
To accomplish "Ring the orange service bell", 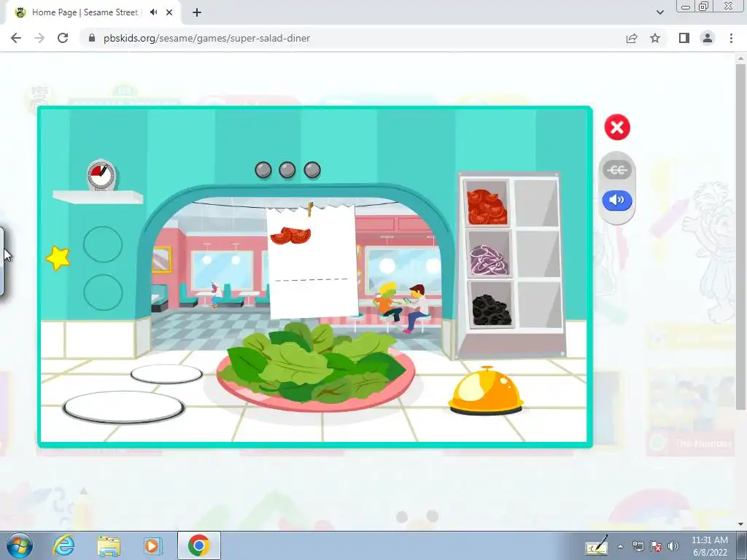I will (x=485, y=391).
